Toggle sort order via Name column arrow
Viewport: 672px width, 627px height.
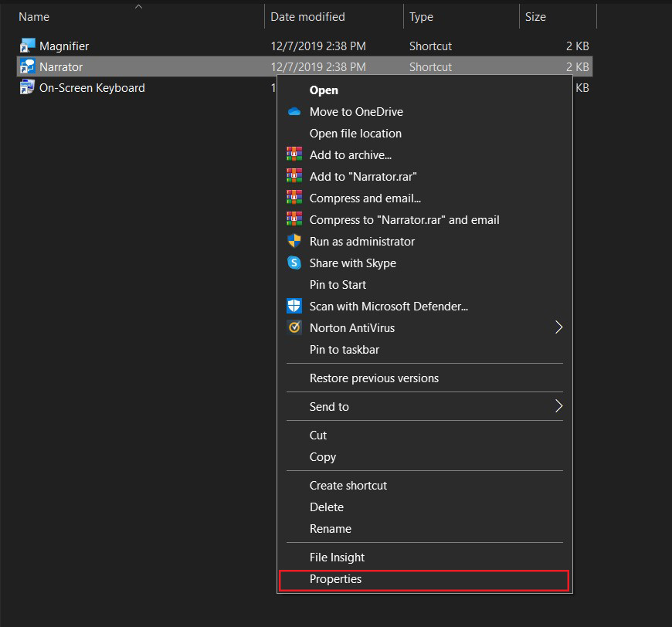pyautogui.click(x=138, y=6)
